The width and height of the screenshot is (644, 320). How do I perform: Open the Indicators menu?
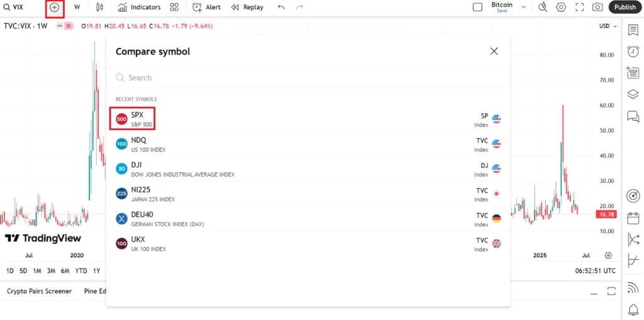click(x=139, y=8)
